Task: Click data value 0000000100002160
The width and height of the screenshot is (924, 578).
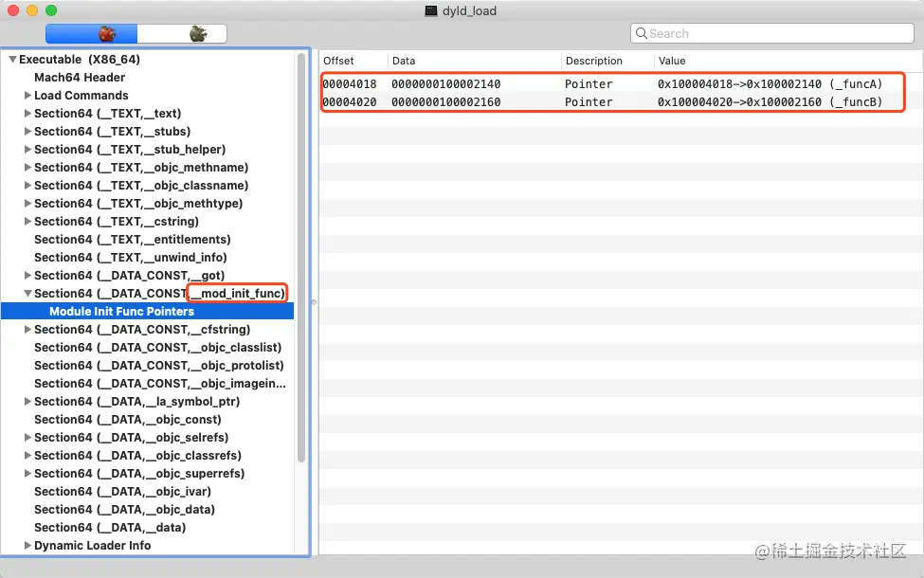Action: [x=446, y=102]
